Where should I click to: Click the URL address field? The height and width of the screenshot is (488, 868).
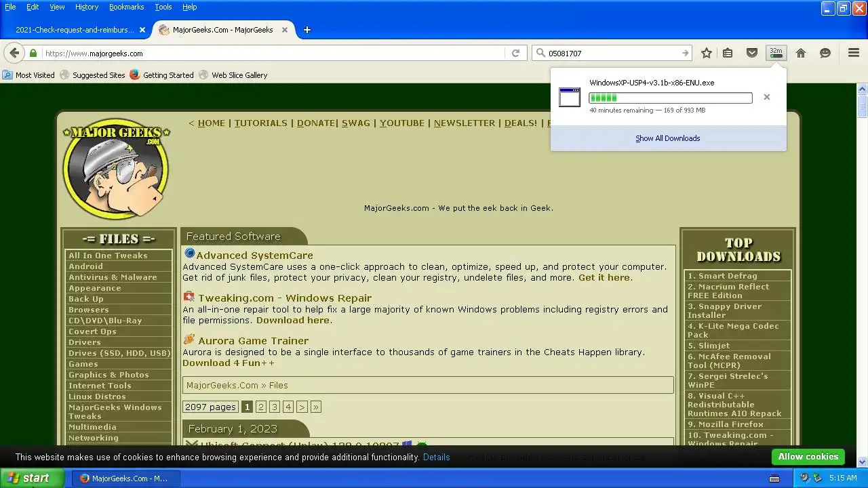click(273, 53)
